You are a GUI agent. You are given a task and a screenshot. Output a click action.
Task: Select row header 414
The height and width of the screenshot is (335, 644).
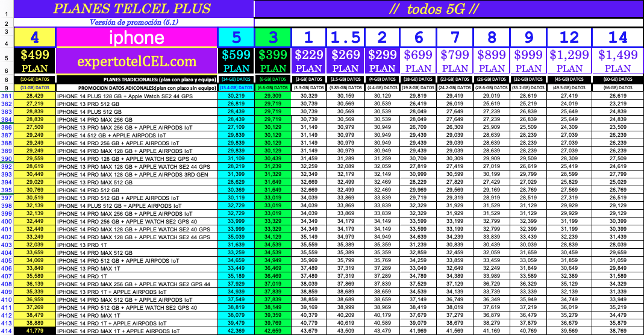(7, 331)
